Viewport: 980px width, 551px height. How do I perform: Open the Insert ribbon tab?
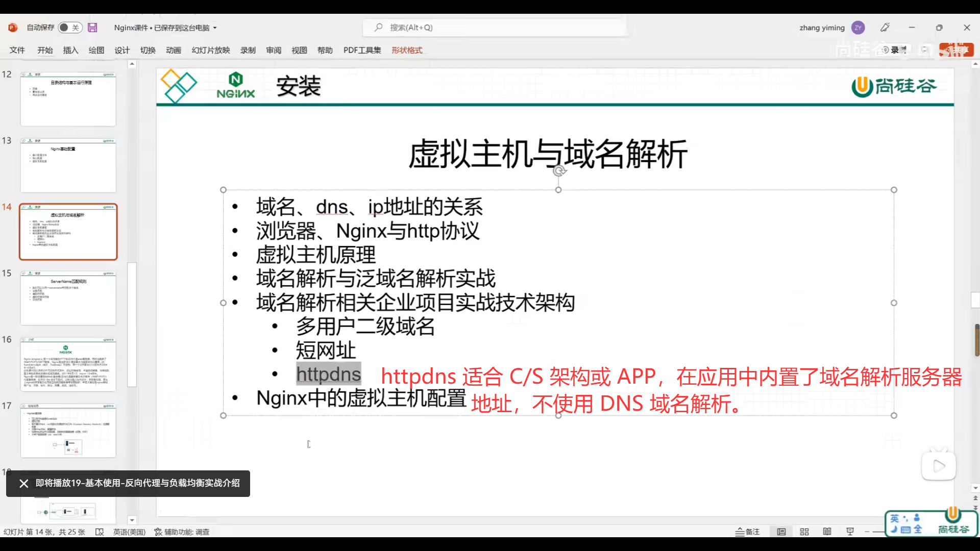coord(70,50)
